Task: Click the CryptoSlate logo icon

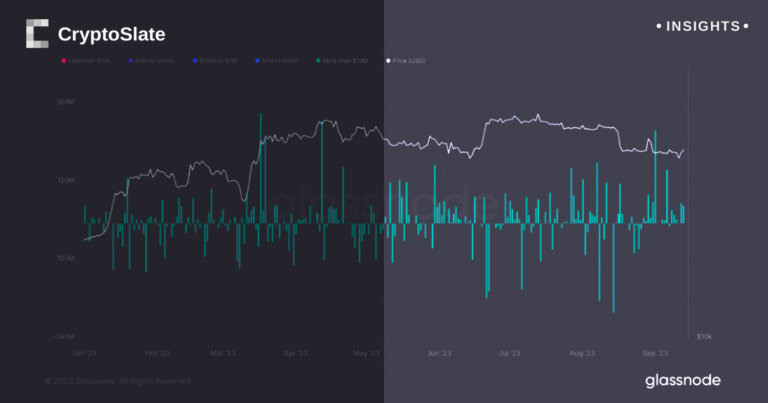Action: coord(37,34)
